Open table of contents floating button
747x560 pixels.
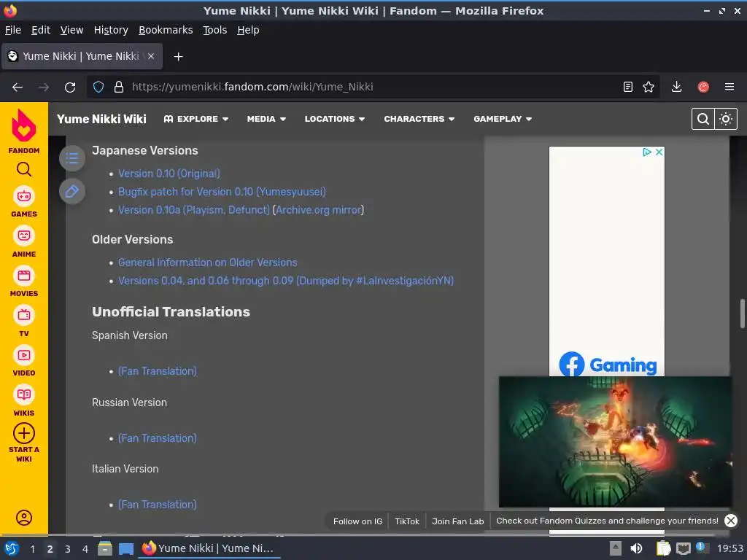click(x=72, y=158)
